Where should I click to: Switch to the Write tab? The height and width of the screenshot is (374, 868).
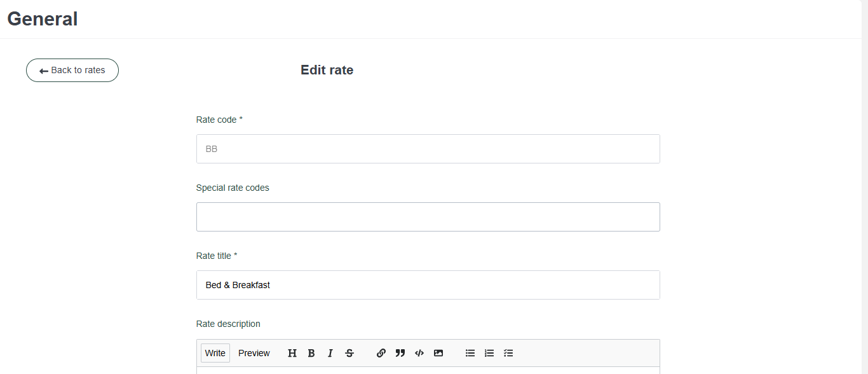(215, 353)
